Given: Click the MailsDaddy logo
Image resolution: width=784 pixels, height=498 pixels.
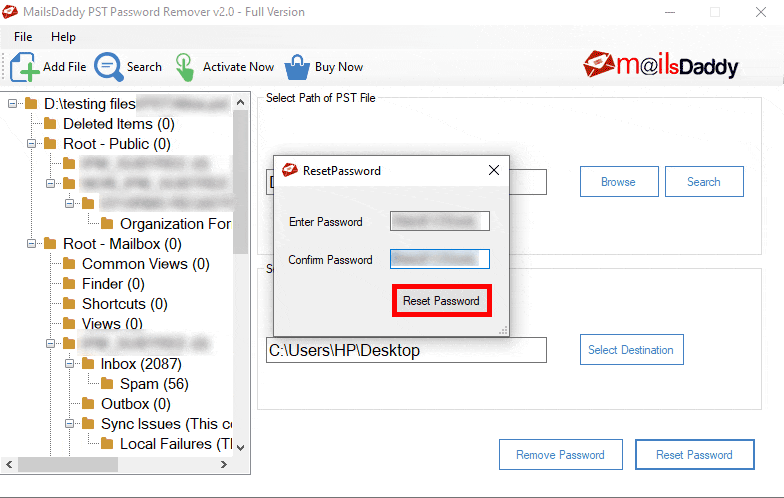Looking at the screenshot, I should [660, 65].
